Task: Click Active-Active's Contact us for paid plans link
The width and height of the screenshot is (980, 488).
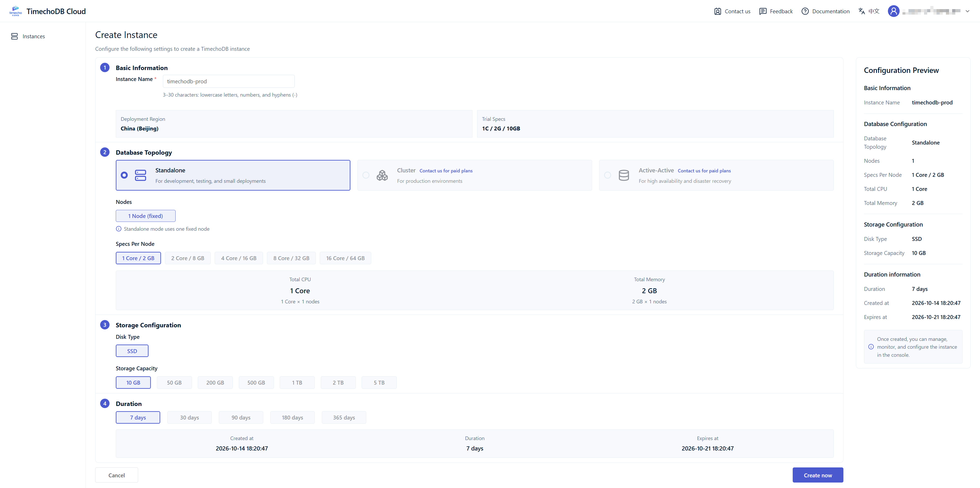Action: click(704, 171)
